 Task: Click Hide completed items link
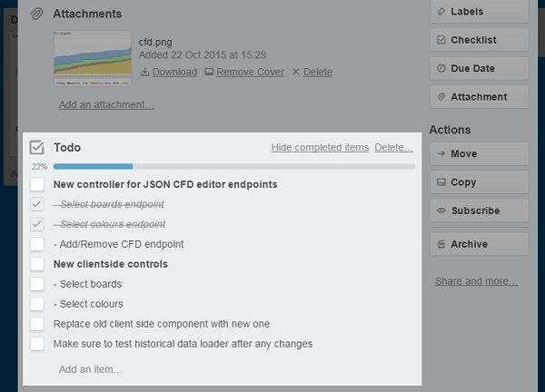click(320, 147)
